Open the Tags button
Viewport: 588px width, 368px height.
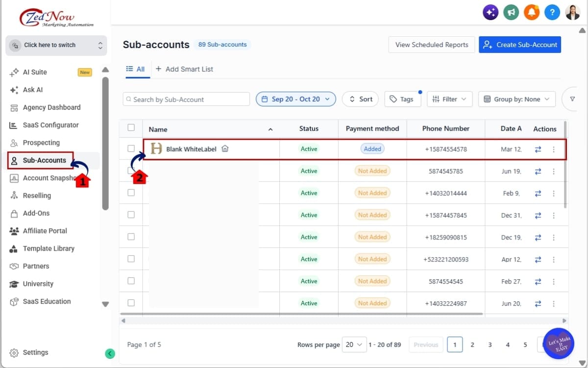coord(402,99)
